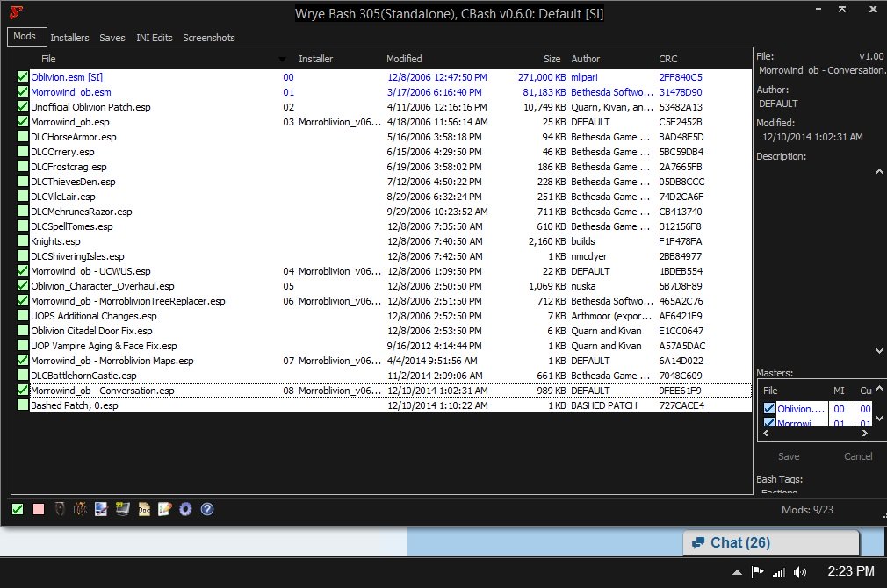
Task: Sort by the Author column header
Action: [586, 59]
